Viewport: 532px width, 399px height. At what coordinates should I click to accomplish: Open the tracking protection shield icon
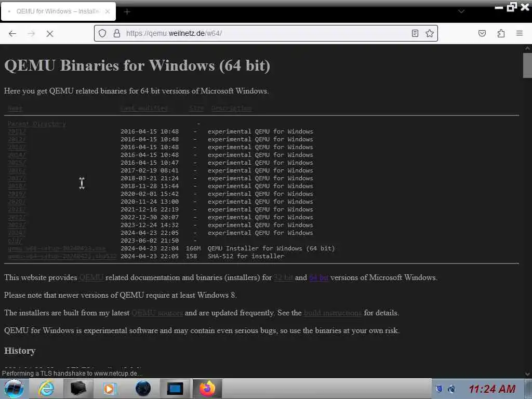[102, 33]
